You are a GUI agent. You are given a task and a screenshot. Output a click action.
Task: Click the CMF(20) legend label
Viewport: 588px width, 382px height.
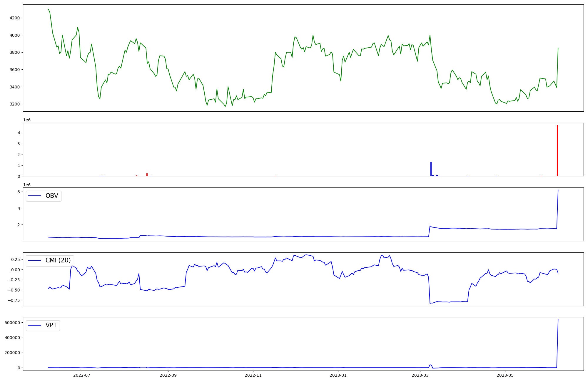tap(58, 260)
